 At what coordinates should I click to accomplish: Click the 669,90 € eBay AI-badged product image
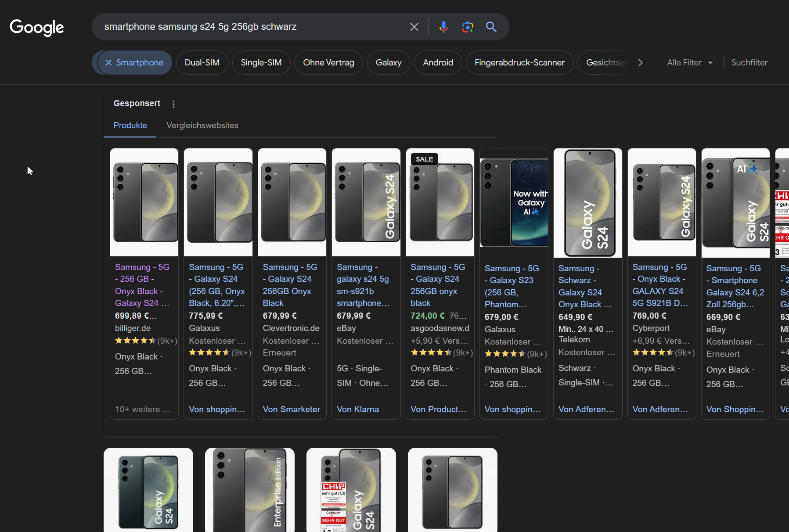[x=736, y=203]
